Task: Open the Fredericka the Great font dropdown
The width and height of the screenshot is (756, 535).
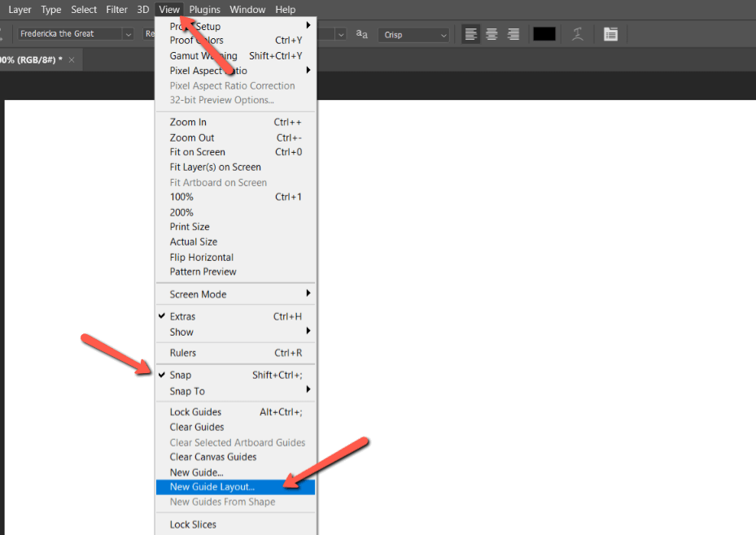Action: click(128, 34)
